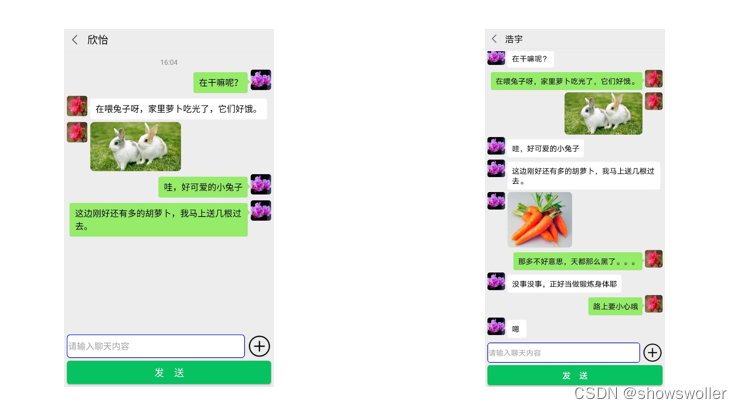This screenshot has height=409, width=742.
Task: Focus the 请输入聊天内容 field in 欣怡 chat
Action: [156, 346]
